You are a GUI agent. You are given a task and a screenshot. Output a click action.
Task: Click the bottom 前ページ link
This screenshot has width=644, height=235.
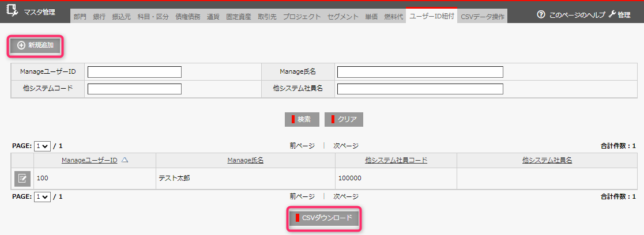coord(302,196)
